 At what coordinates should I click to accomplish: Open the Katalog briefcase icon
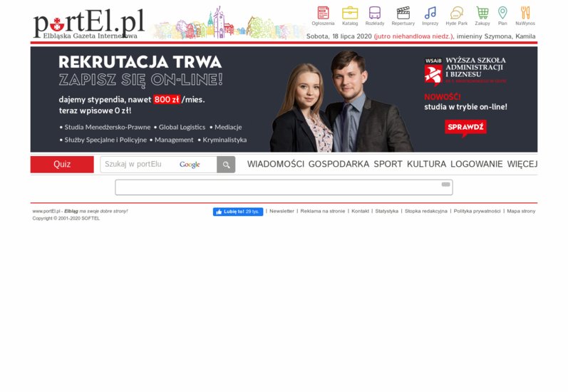tap(350, 16)
